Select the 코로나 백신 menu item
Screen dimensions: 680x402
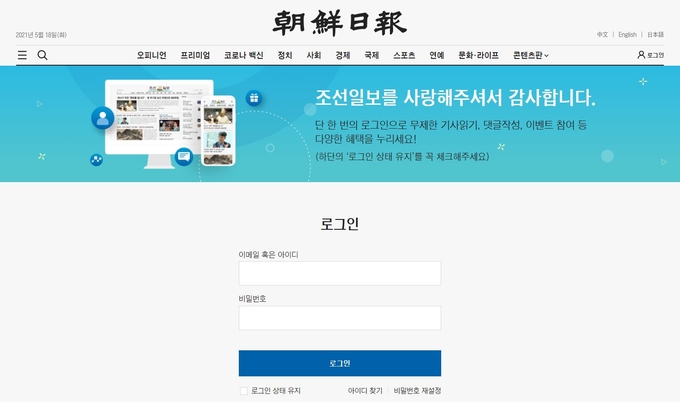click(243, 55)
